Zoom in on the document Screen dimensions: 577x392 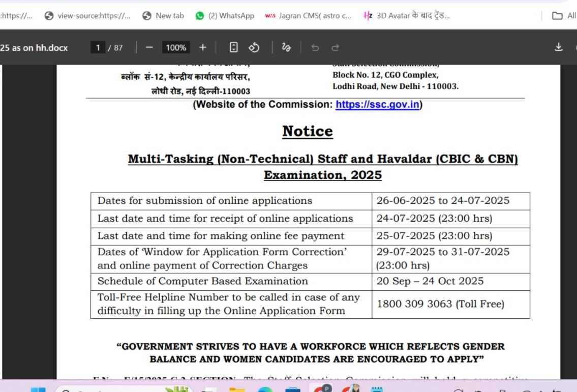[x=202, y=47]
